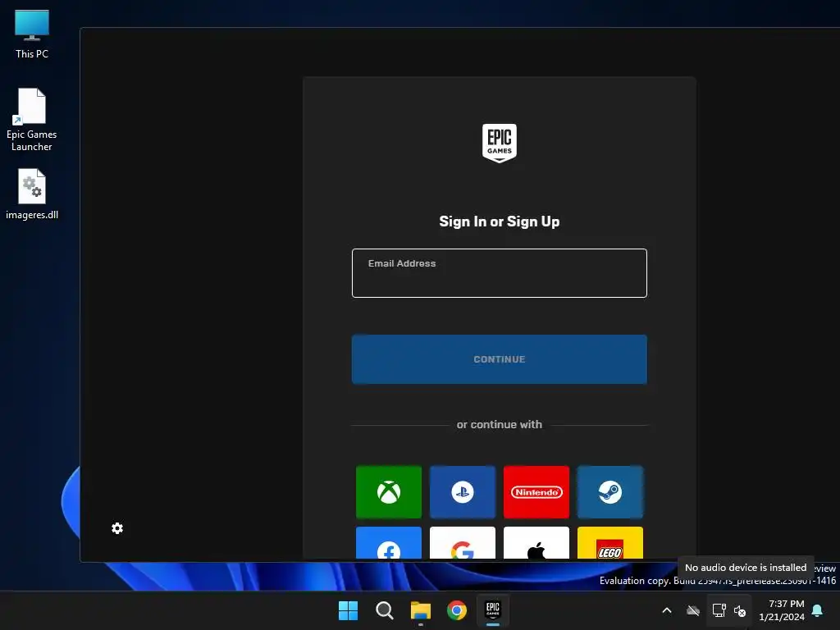Select the imageres.dll desktop file
This screenshot has height=630, width=840.
tap(32, 194)
